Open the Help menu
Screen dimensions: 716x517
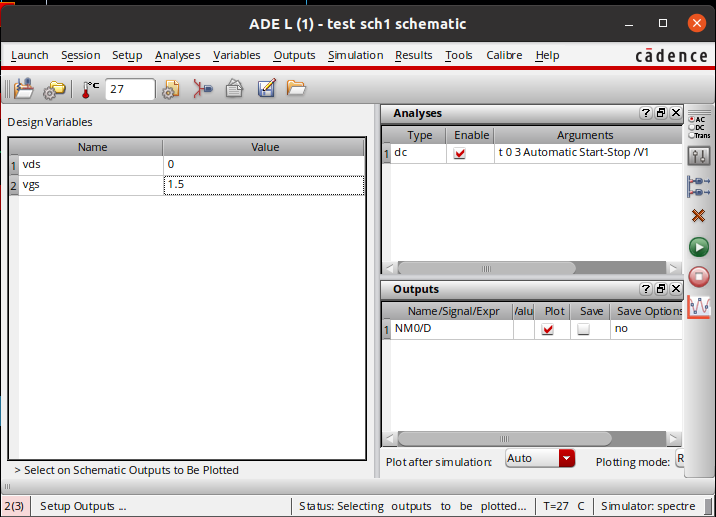coord(548,55)
